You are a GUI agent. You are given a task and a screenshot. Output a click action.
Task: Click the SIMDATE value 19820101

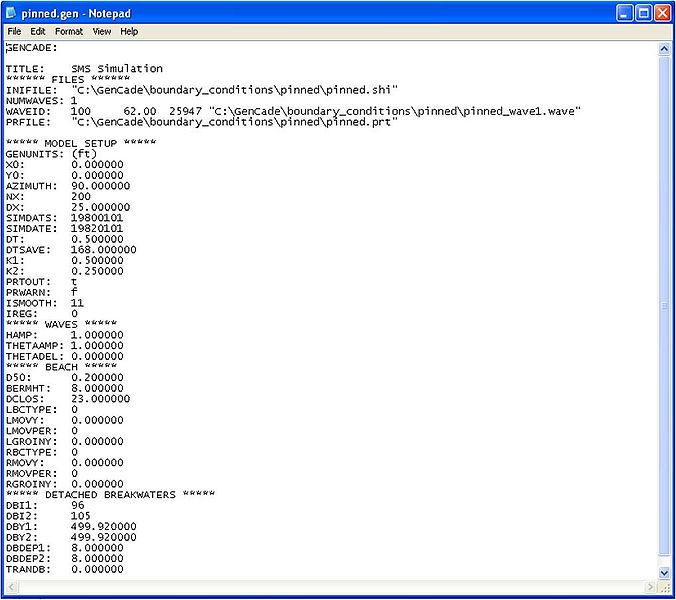coord(97,228)
